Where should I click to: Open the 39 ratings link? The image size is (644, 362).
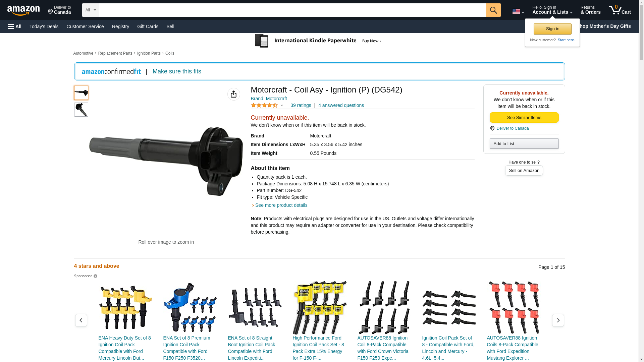(301, 105)
